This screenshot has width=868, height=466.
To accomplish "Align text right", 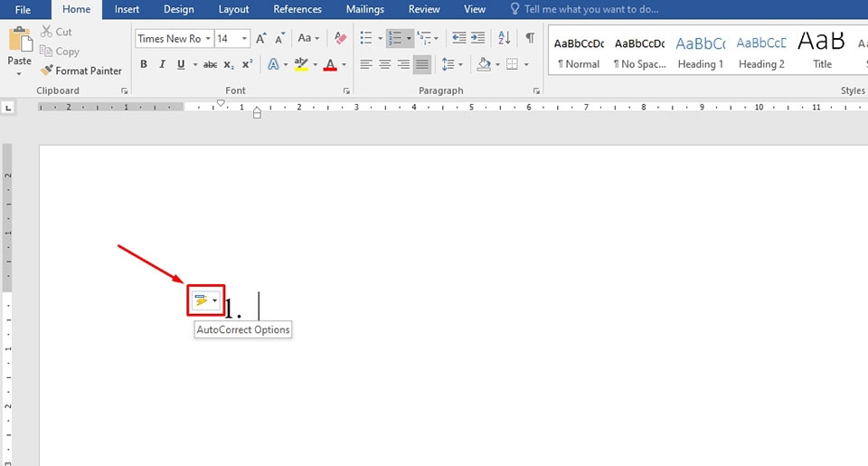I will [x=403, y=64].
